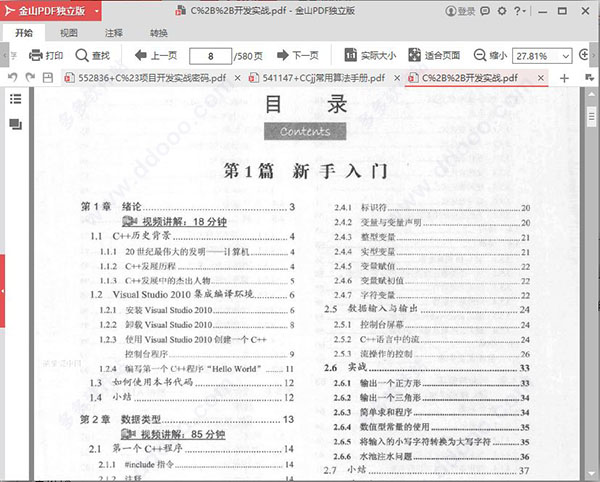Click the toolbar right scroll arrow
This screenshot has width=600, height=482.
pos(595,55)
